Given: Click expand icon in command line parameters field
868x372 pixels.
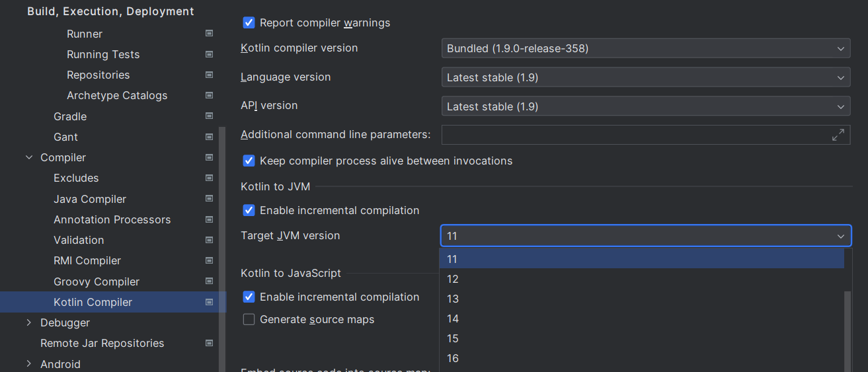Looking at the screenshot, I should [838, 135].
